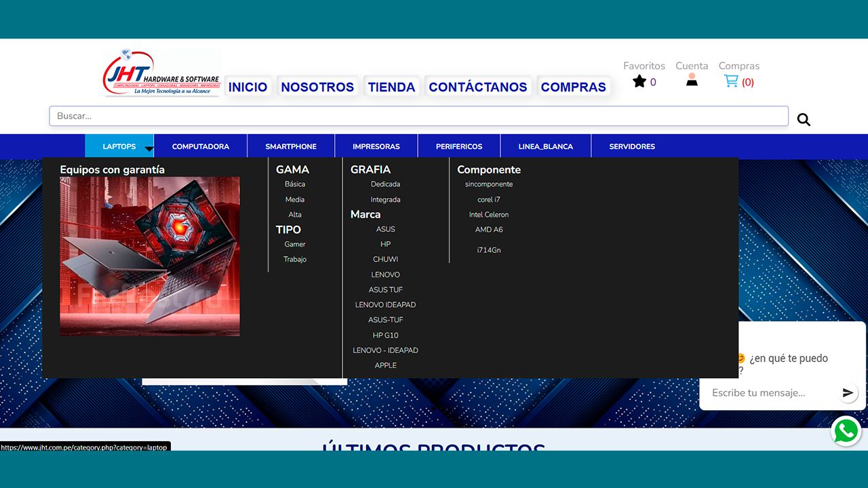Click the JHT Hardware & Software logo
The width and height of the screenshot is (868, 488).
(162, 73)
